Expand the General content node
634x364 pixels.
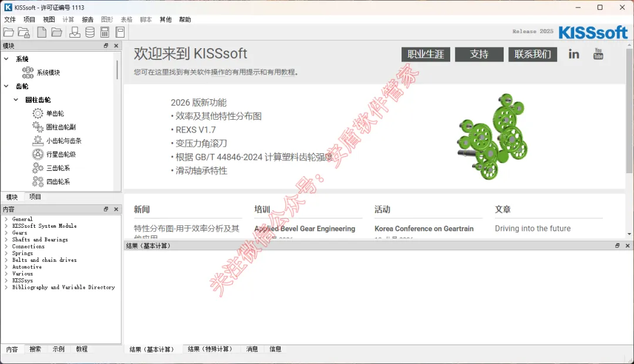(x=6, y=219)
